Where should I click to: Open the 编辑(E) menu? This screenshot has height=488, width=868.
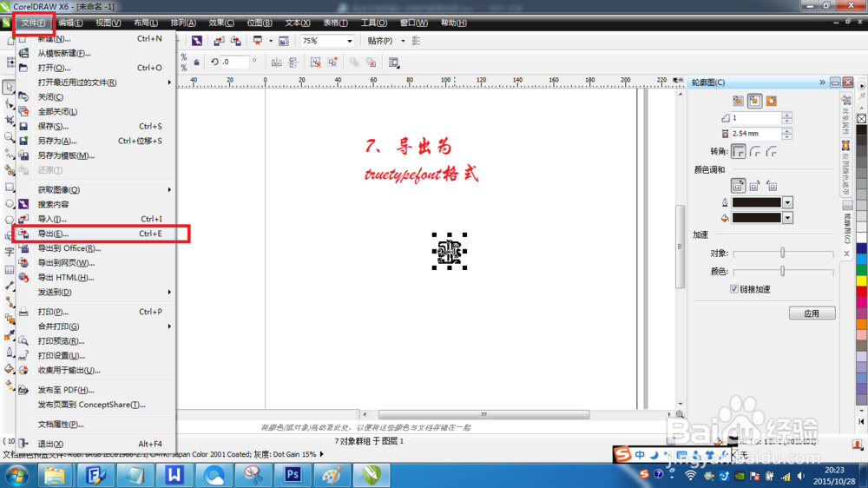point(71,23)
